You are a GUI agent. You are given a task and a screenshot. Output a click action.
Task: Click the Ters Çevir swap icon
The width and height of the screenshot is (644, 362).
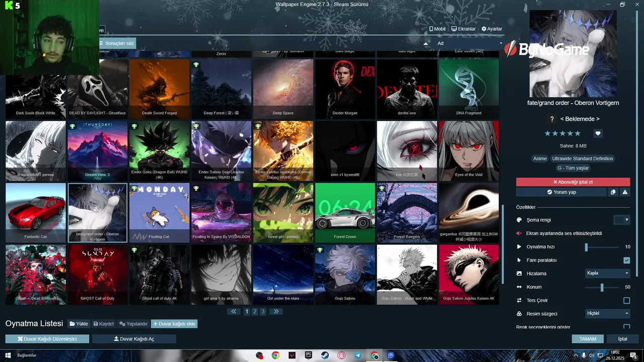click(519, 300)
